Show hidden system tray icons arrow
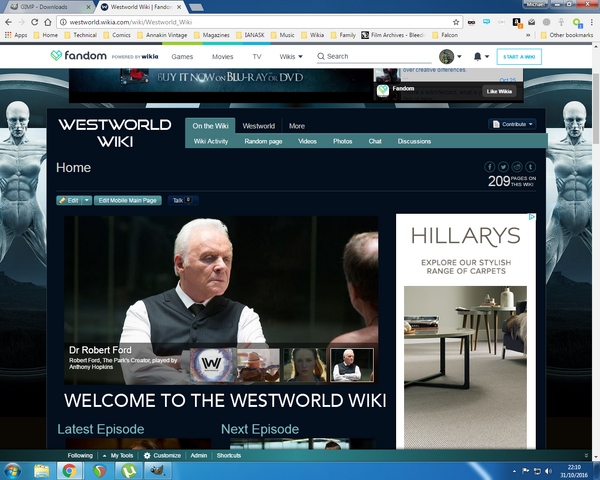This screenshot has height=480, width=600. point(514,471)
